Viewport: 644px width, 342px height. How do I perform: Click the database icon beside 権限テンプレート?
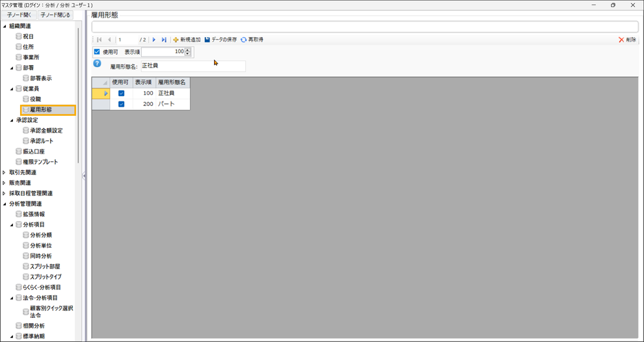[18, 162]
